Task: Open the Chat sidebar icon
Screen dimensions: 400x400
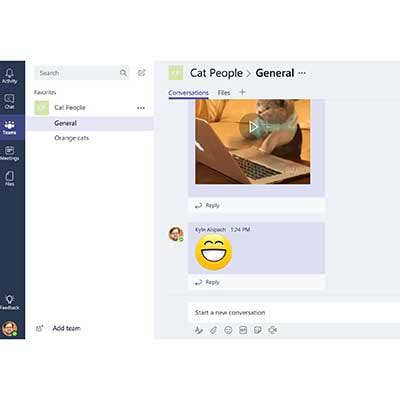Action: coord(9,101)
